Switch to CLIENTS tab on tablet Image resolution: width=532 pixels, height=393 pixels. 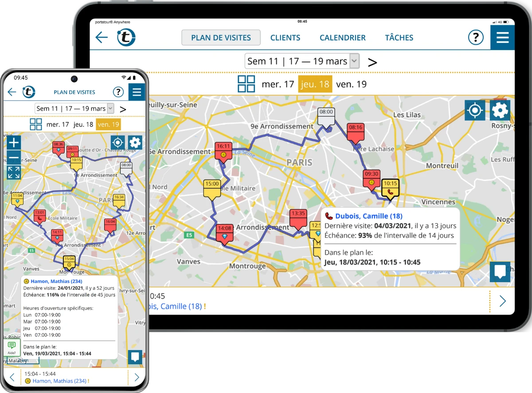286,38
